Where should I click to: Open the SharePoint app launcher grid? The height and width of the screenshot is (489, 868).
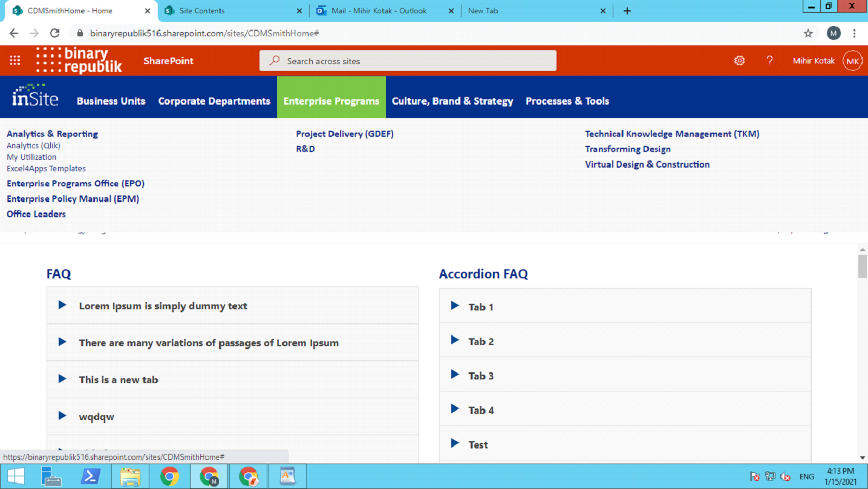click(15, 61)
